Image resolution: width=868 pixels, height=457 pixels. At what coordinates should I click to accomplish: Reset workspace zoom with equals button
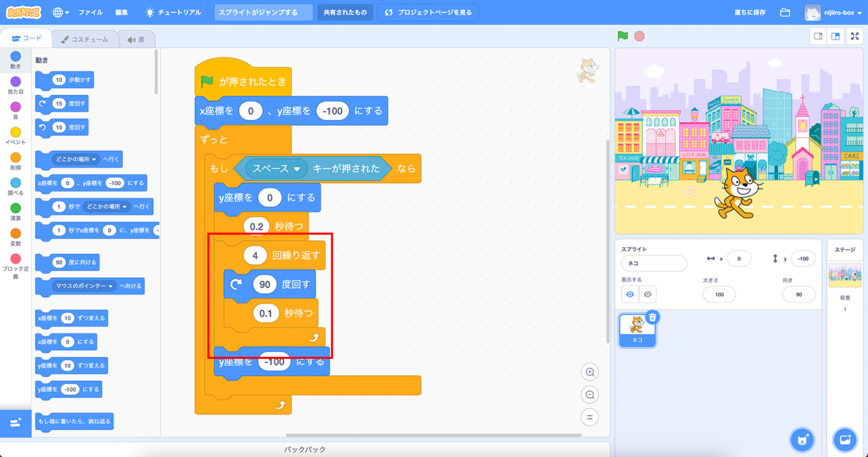point(589,417)
